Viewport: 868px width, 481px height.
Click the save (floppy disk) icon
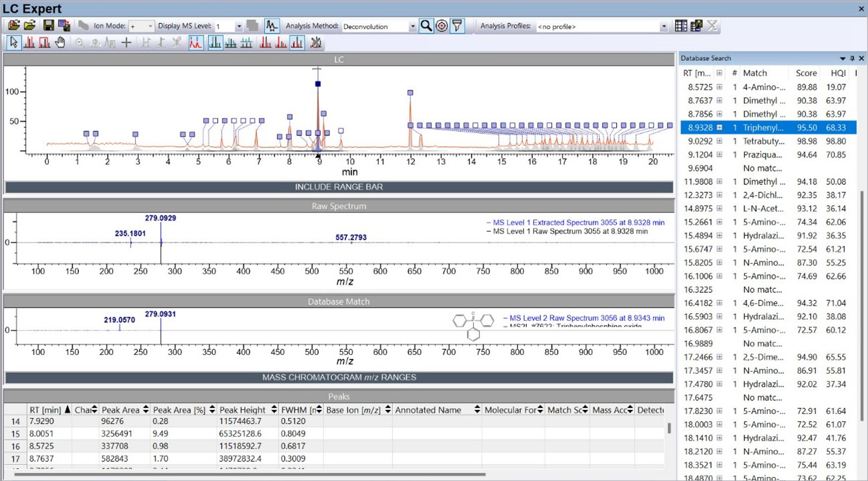48,25
